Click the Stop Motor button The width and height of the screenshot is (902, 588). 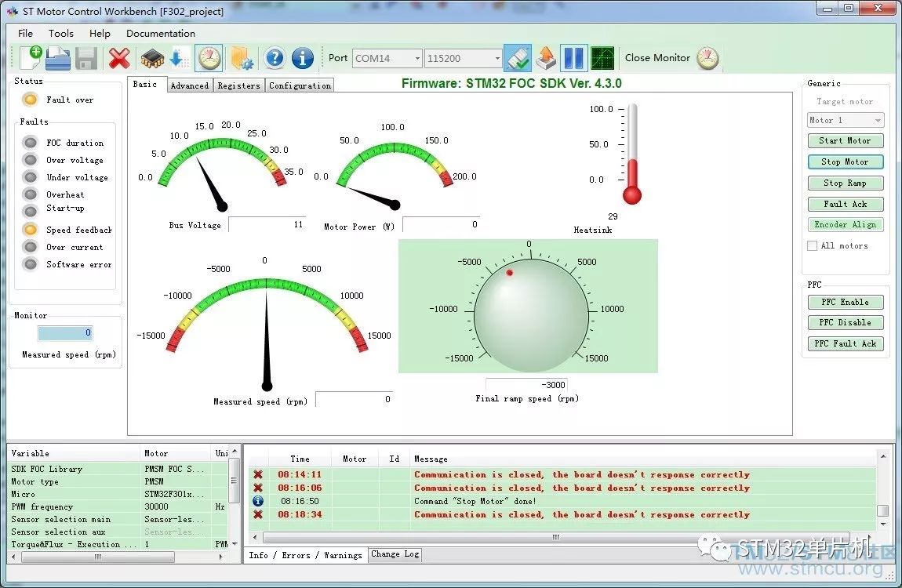(x=845, y=162)
